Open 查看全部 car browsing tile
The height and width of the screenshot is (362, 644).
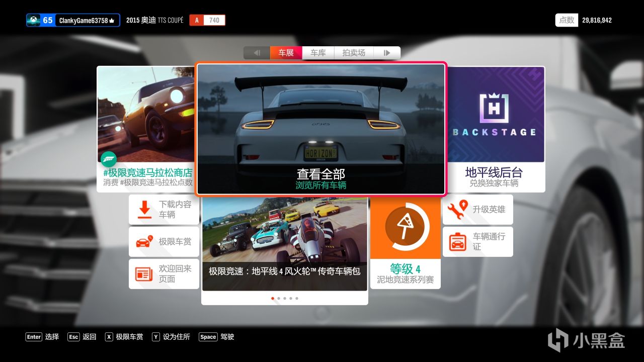tap(321, 129)
